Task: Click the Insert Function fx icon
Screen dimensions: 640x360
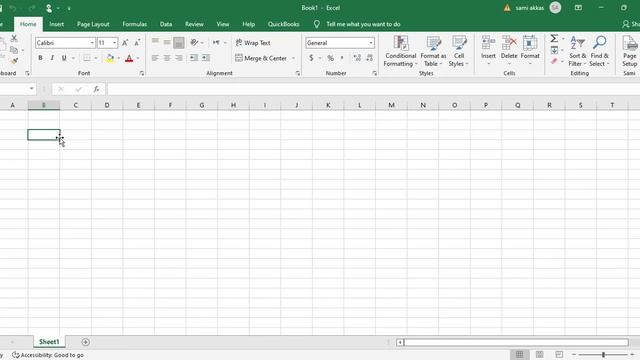Action: (x=96, y=89)
